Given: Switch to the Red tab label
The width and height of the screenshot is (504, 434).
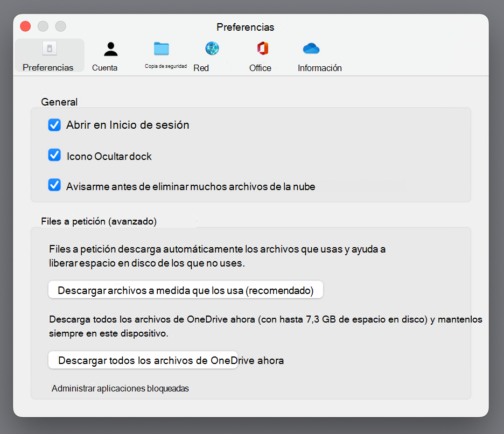Looking at the screenshot, I should click(201, 68).
